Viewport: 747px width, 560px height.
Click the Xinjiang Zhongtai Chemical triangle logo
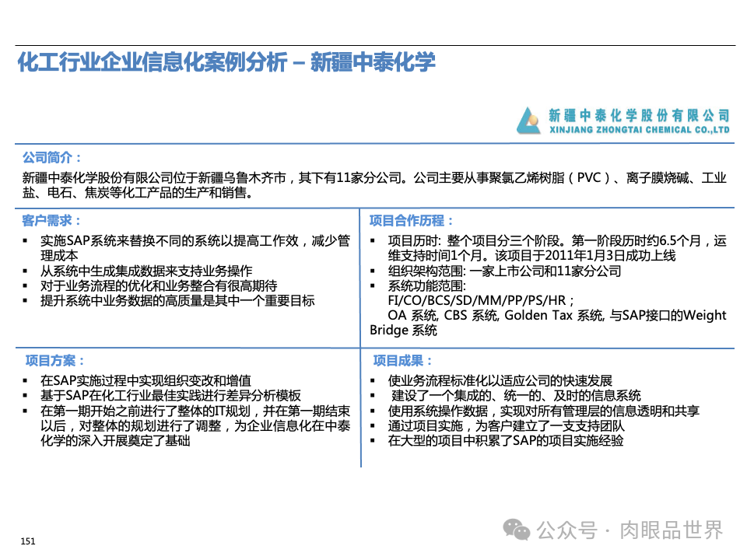(529, 121)
